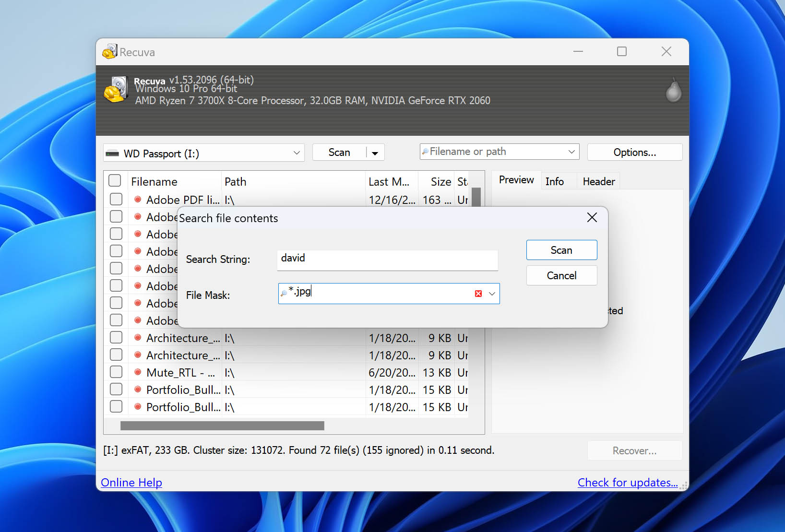Clear the File Mask using the red X icon
Screen dimensions: 785x532
[x=478, y=293]
